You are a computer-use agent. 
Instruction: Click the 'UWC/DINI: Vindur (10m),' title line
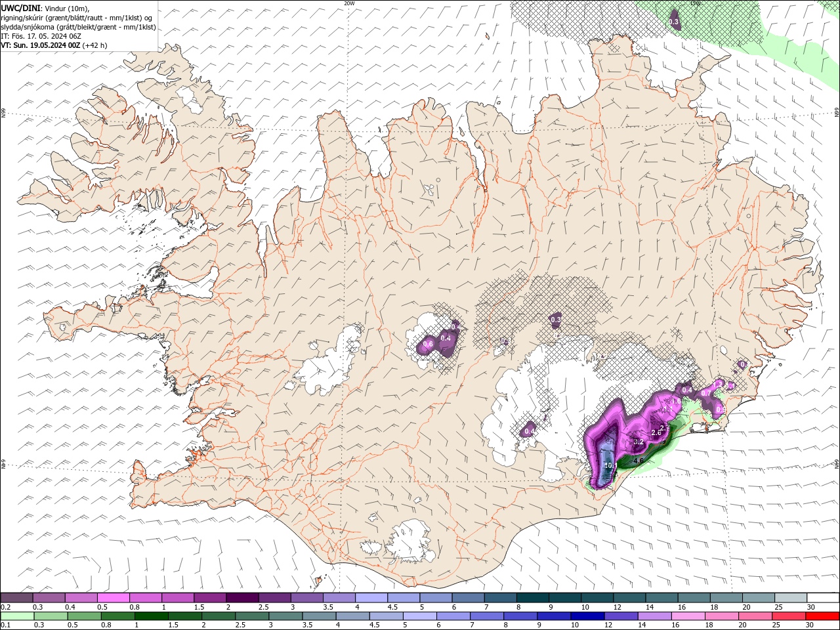pos(45,8)
